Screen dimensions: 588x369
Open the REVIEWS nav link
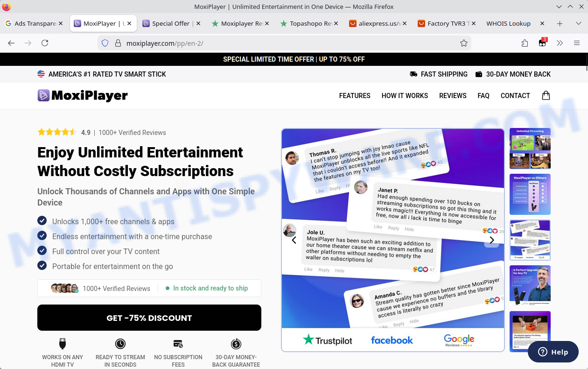pyautogui.click(x=453, y=96)
